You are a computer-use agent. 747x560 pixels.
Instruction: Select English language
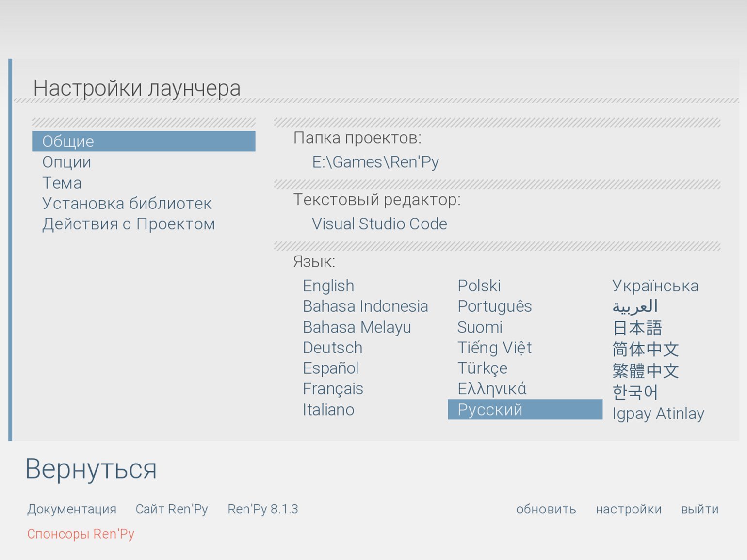coord(328,286)
